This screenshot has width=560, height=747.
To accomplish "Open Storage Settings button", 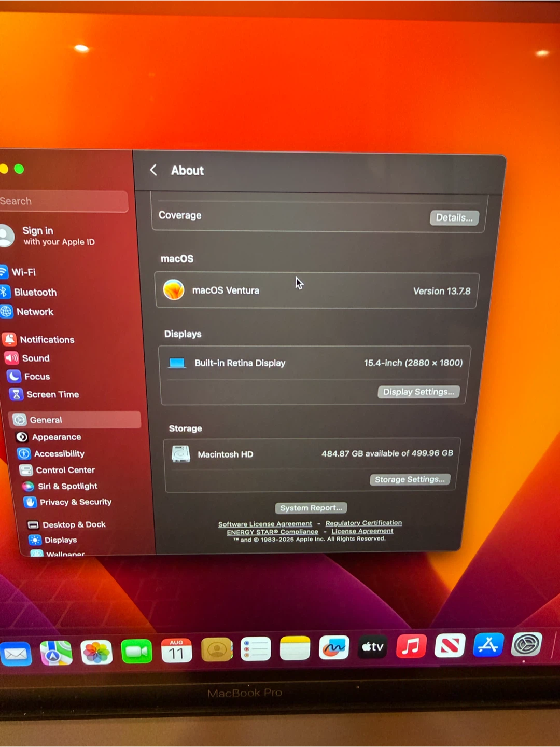I will 410,479.
